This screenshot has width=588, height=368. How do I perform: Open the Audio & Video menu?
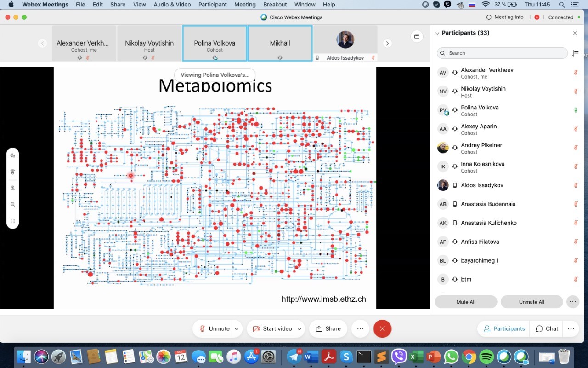coord(172,5)
